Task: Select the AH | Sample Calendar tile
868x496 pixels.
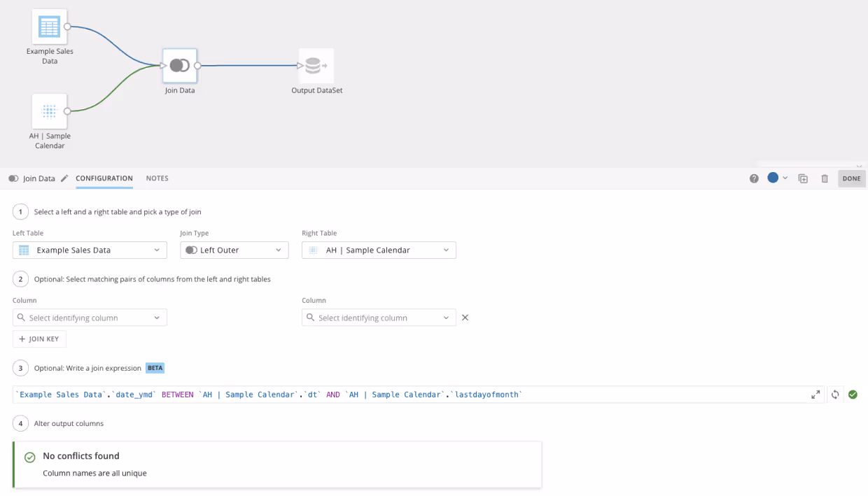Action: (50, 111)
